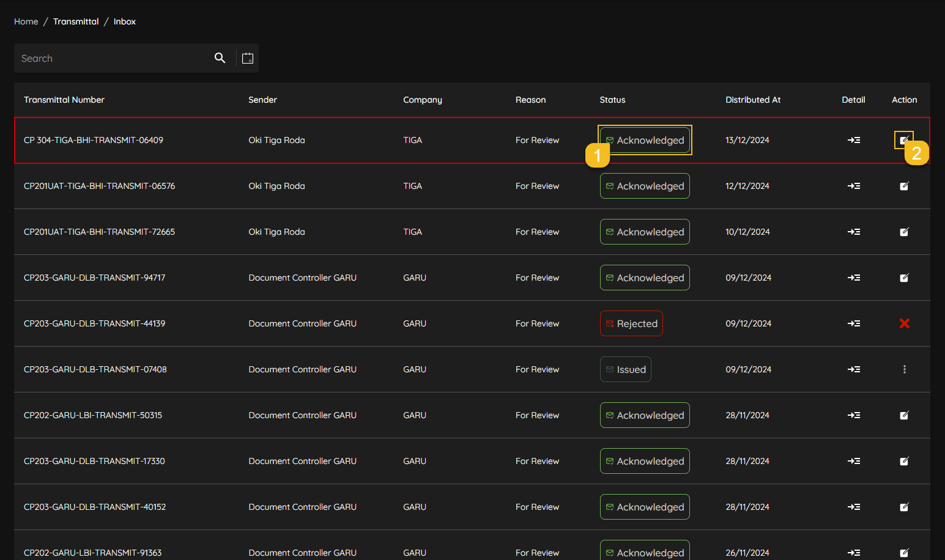
Task: Open detail for CP203-GARU-DLB-TRANSMIT-44139
Action: pyautogui.click(x=854, y=323)
